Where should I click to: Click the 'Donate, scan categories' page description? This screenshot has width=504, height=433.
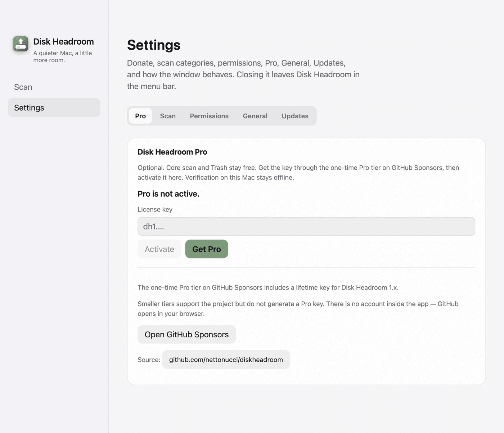tap(243, 74)
